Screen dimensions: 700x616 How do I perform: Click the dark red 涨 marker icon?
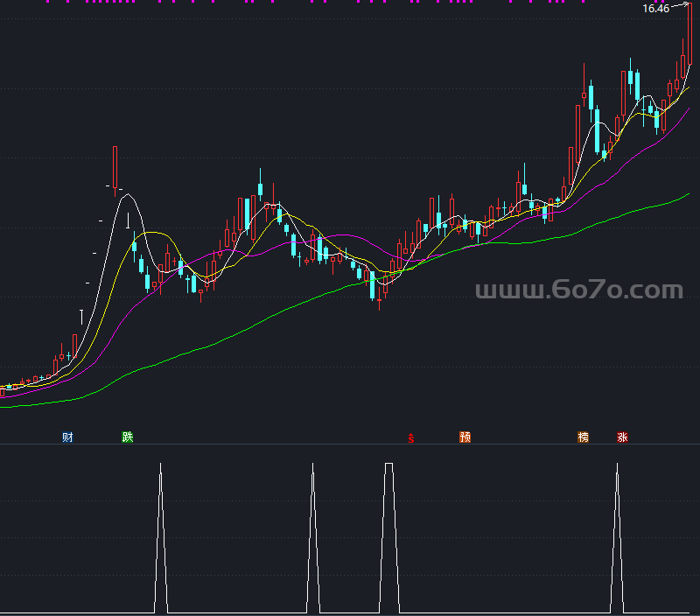(x=622, y=437)
